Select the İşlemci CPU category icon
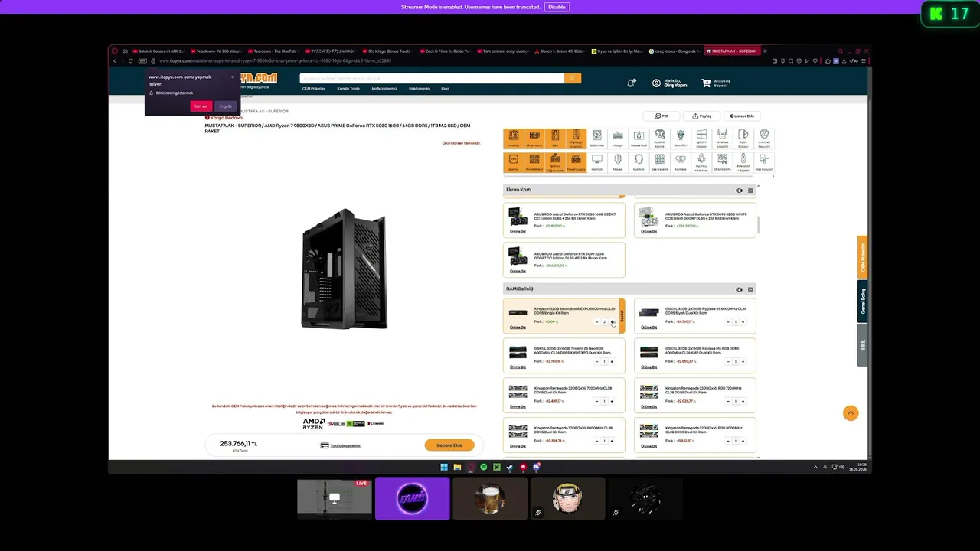 pyautogui.click(x=514, y=162)
